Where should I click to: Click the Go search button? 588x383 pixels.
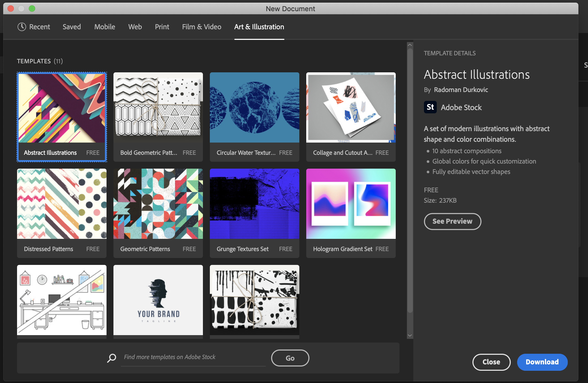290,358
